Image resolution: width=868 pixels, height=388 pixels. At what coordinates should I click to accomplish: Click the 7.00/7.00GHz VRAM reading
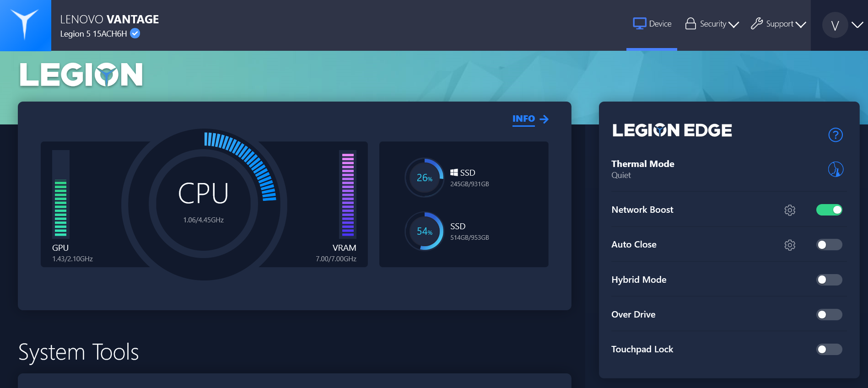336,259
